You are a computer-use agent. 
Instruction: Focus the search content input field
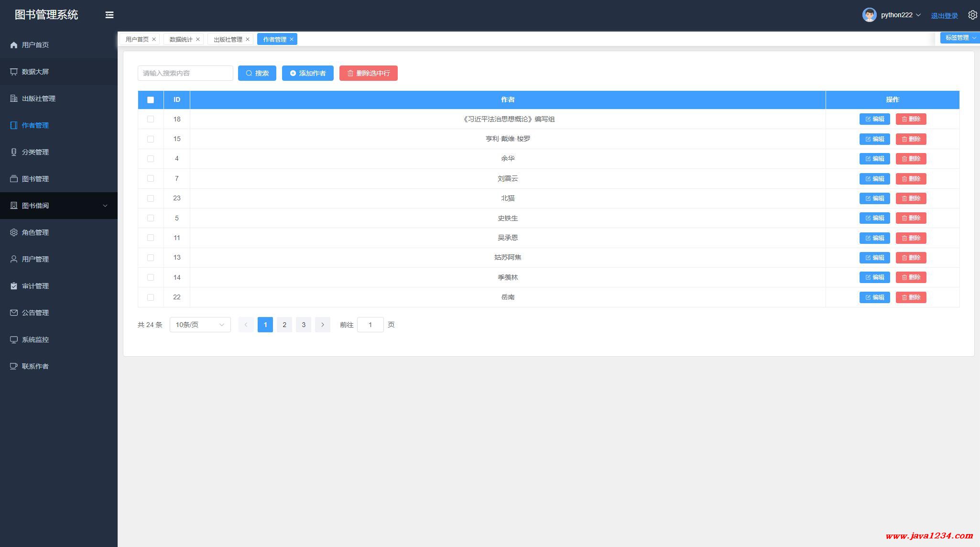pos(185,73)
